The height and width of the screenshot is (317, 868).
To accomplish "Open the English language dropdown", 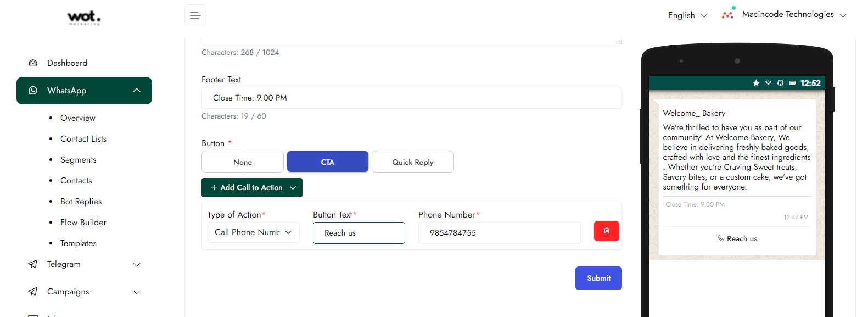I will (687, 15).
